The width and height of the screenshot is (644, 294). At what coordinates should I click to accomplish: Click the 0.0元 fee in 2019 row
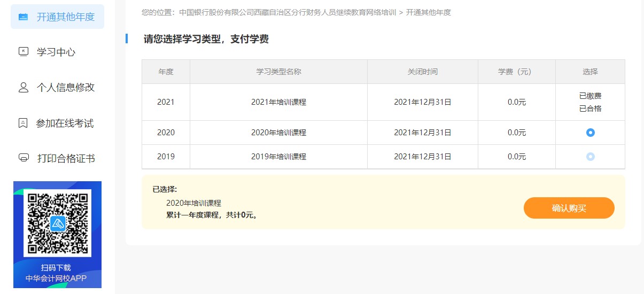coord(516,157)
